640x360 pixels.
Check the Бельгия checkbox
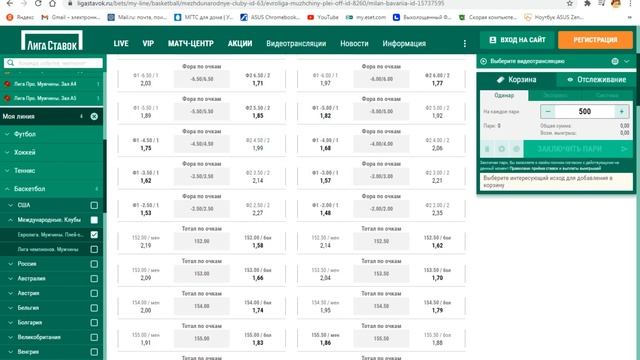(94, 308)
